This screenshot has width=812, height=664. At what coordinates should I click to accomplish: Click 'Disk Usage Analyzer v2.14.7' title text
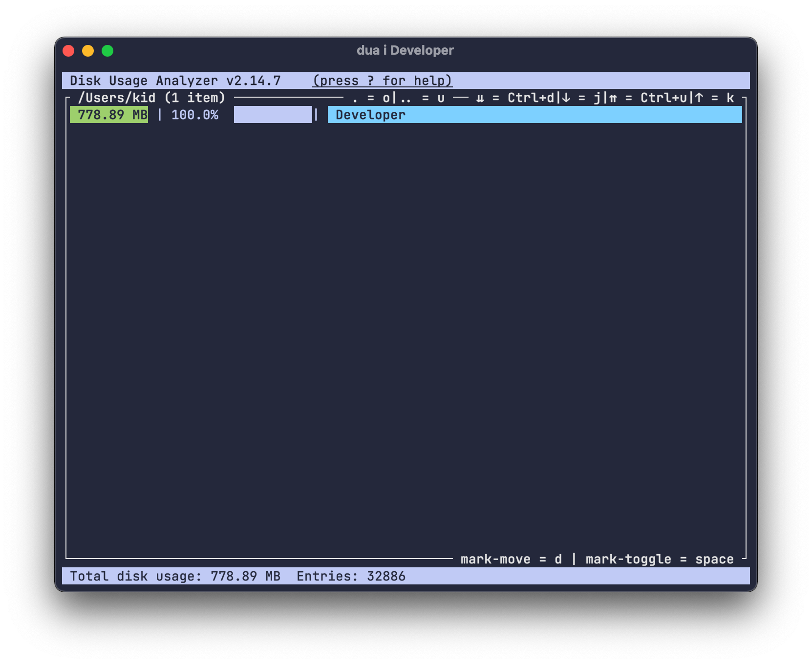click(x=175, y=81)
